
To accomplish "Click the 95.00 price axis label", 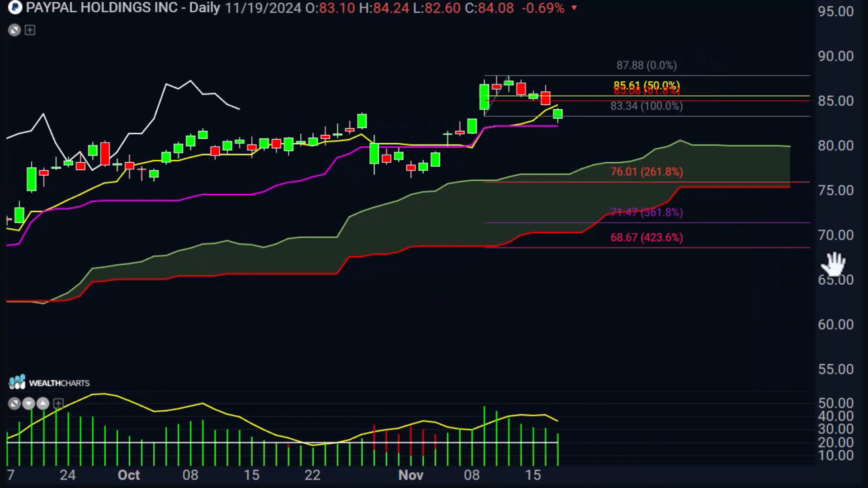I will 836,11.
